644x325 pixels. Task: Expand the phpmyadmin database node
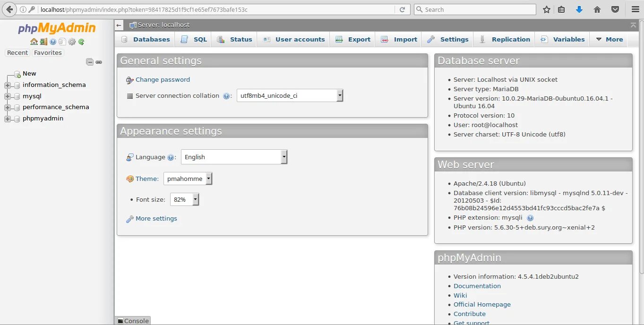8,119
